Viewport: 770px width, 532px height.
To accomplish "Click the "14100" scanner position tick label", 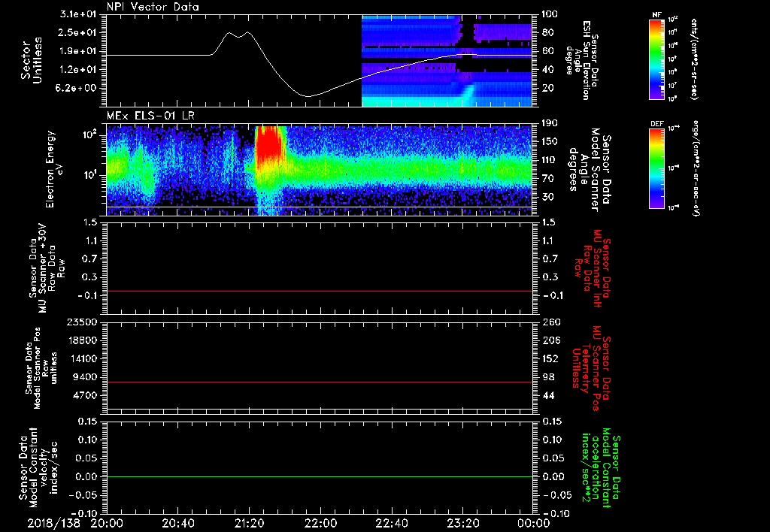I will pyautogui.click(x=82, y=358).
